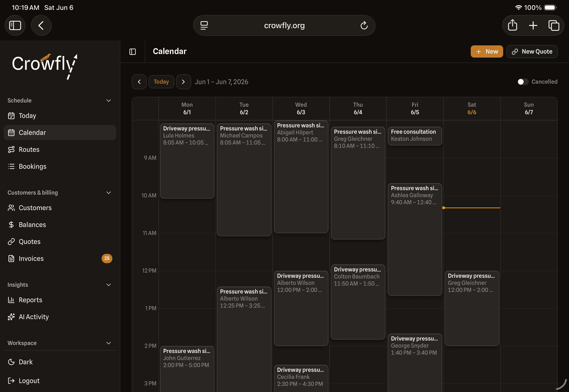The width and height of the screenshot is (569, 392).
Task: Open Keaton Johnson free consultation
Action: pos(415,136)
